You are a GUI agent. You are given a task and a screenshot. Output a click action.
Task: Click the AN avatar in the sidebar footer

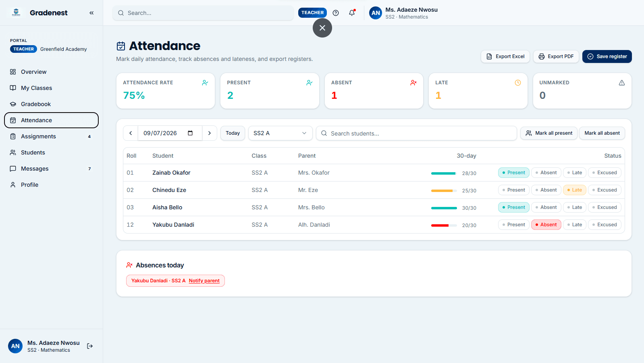[x=15, y=346]
